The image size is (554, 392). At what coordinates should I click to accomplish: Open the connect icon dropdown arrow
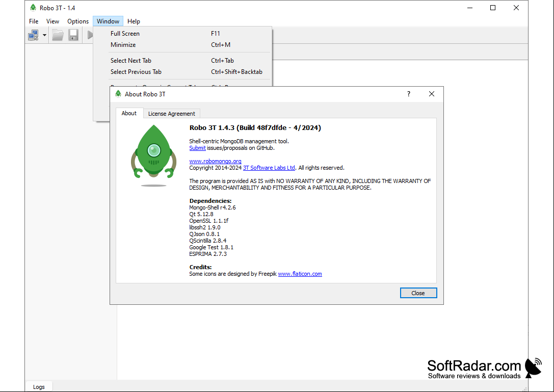point(44,35)
